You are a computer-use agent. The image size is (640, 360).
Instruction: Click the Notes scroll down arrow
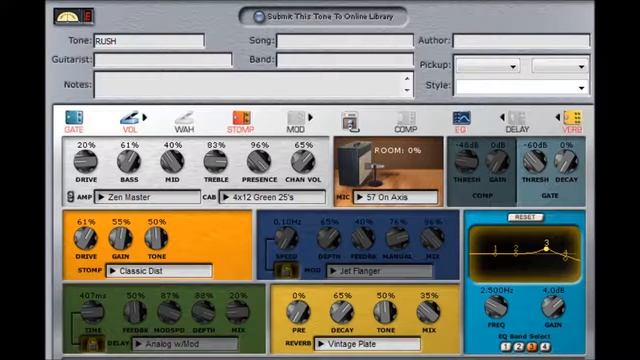407,91
